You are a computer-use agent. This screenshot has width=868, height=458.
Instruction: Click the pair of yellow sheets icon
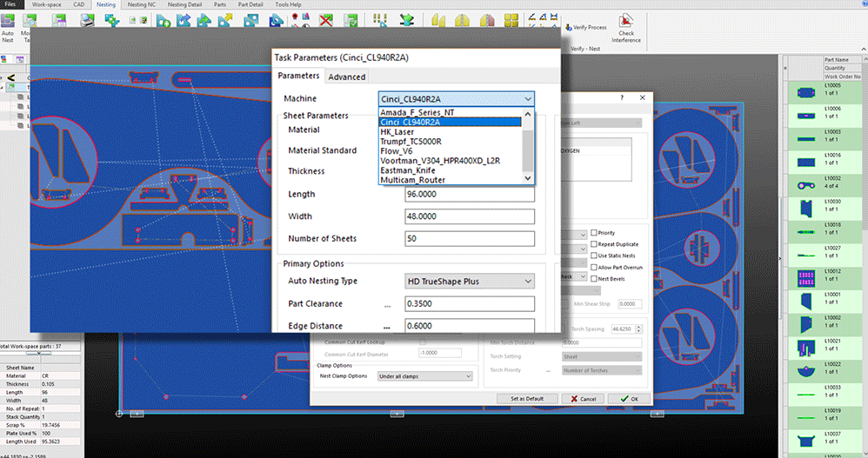[438, 21]
